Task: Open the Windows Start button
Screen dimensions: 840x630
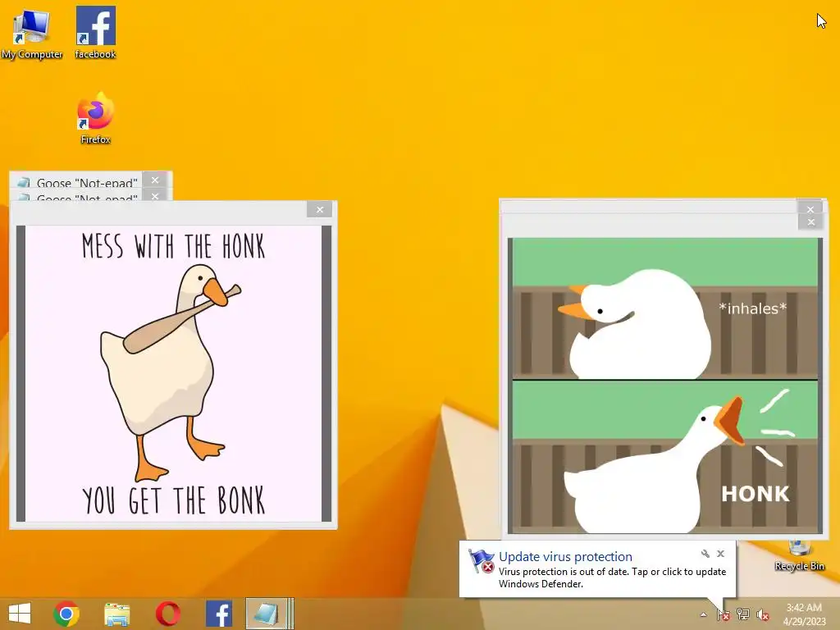Action: 20,614
